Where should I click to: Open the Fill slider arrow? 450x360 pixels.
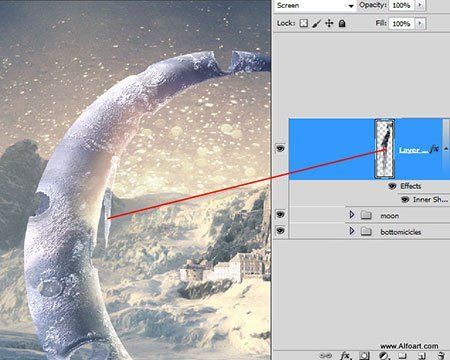pos(420,23)
